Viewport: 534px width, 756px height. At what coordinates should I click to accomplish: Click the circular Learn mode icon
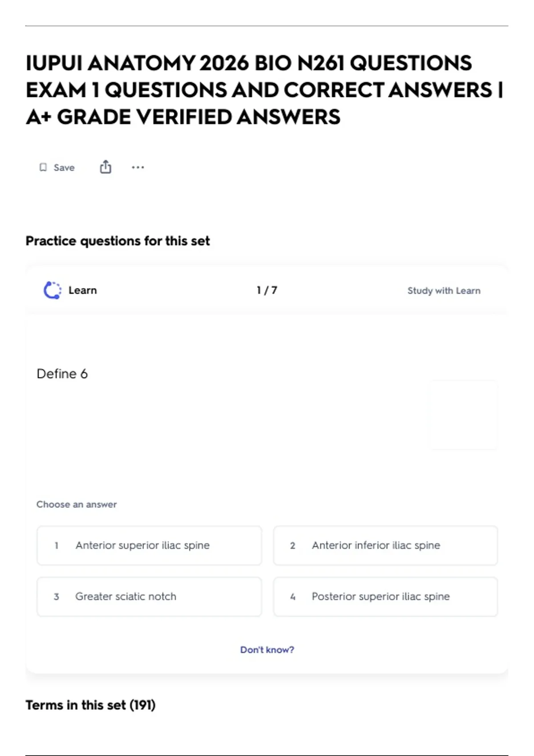[53, 290]
